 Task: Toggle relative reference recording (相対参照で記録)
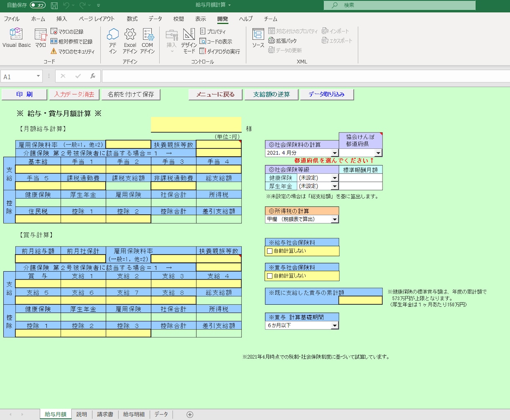coord(71,41)
